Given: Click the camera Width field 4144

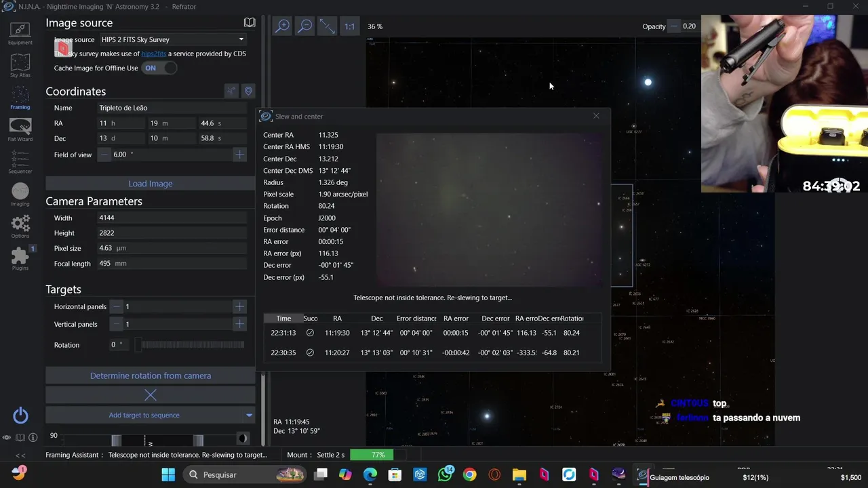Looking at the screenshot, I should point(172,218).
